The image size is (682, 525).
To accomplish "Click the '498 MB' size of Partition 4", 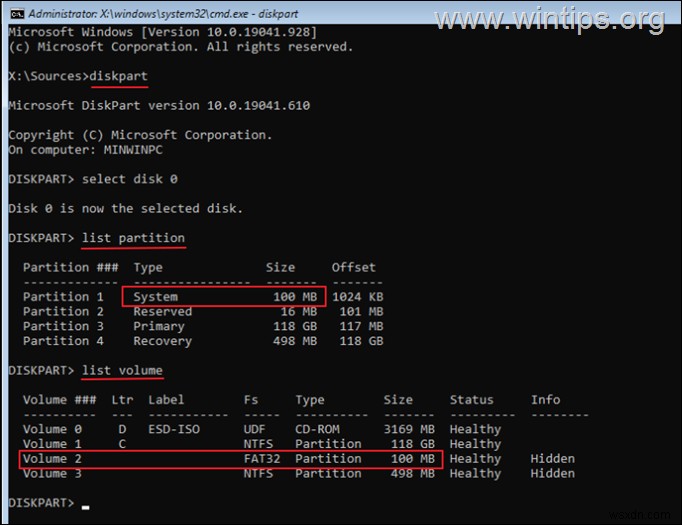I will point(295,341).
